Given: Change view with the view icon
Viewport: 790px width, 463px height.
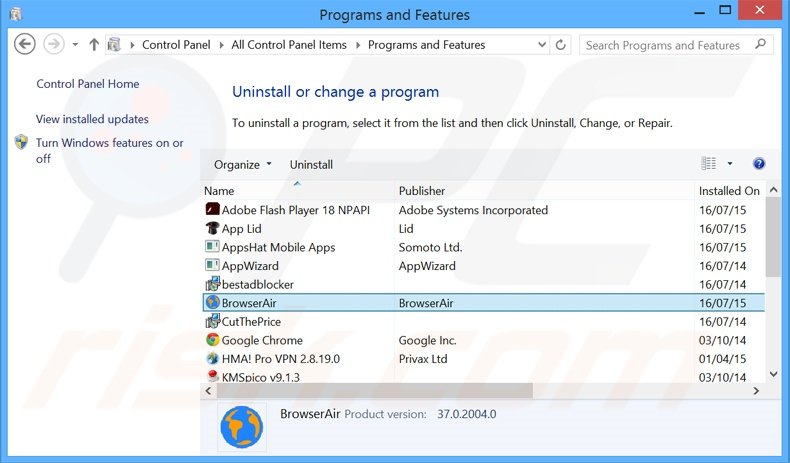Looking at the screenshot, I should pyautogui.click(x=709, y=163).
